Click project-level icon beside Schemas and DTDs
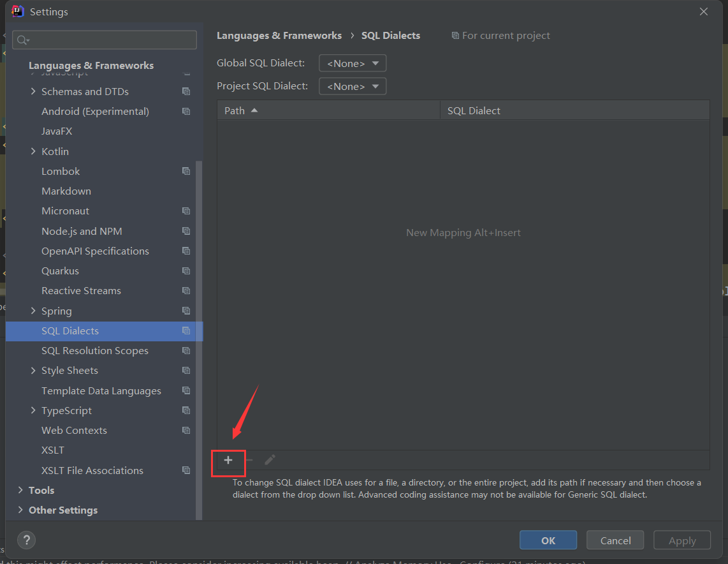Viewport: 728px width, 564px height. pyautogui.click(x=186, y=91)
